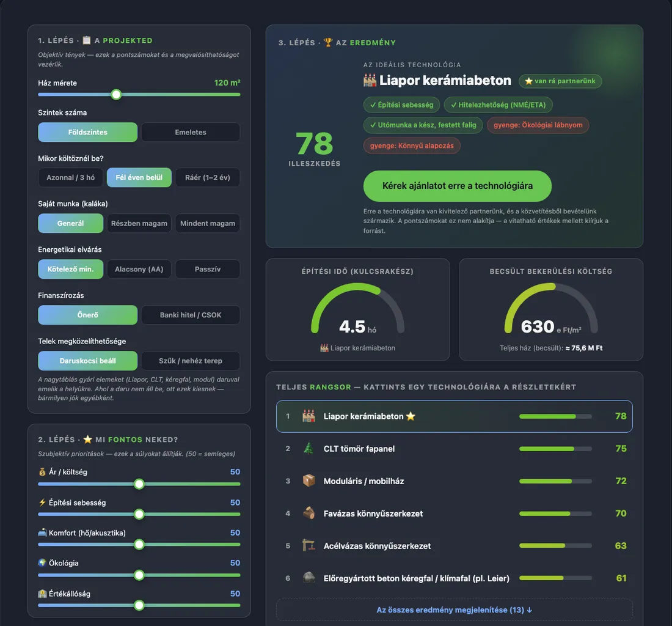Click the rock icon for Előregyártott beton kéregfal
672x626 pixels.
(309, 578)
